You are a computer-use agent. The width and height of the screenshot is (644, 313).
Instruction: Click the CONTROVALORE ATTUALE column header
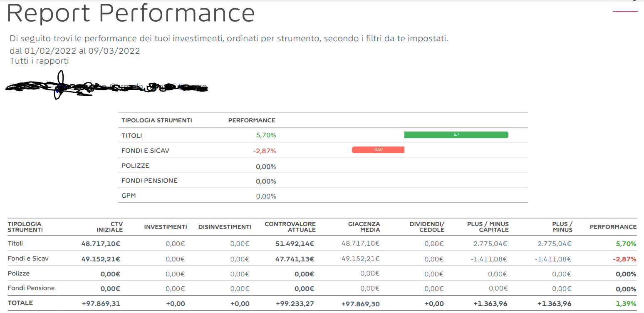(290, 227)
